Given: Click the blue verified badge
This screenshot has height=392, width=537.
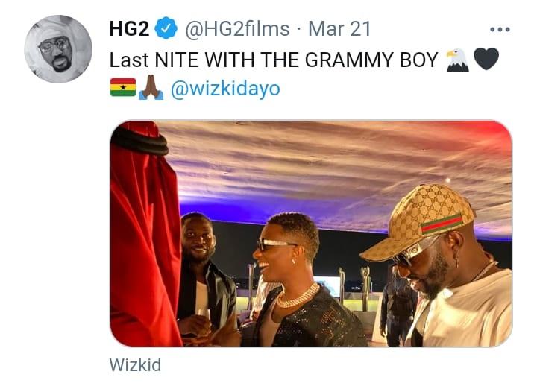Looking at the screenshot, I should tap(166, 30).
